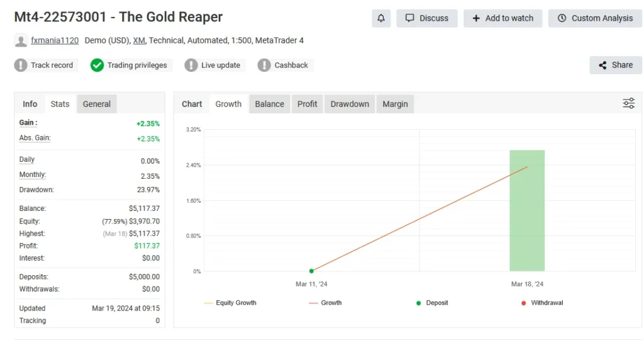The height and width of the screenshot is (340, 644).
Task: Click the Daily label
Action: pos(26,159)
